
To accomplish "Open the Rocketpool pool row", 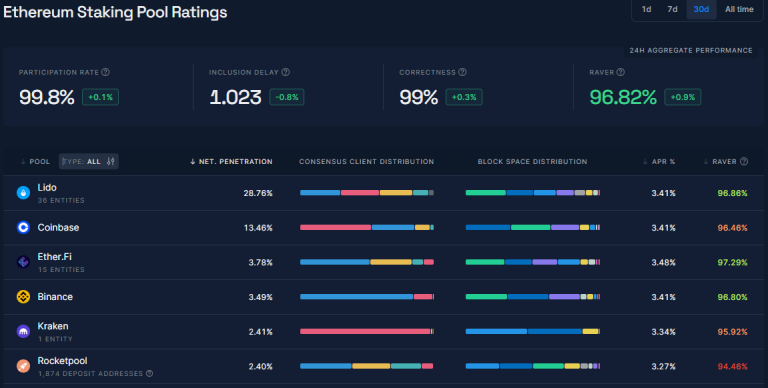I will 384,366.
